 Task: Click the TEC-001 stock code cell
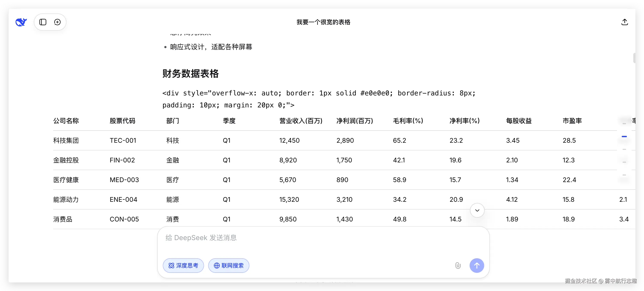tap(123, 141)
